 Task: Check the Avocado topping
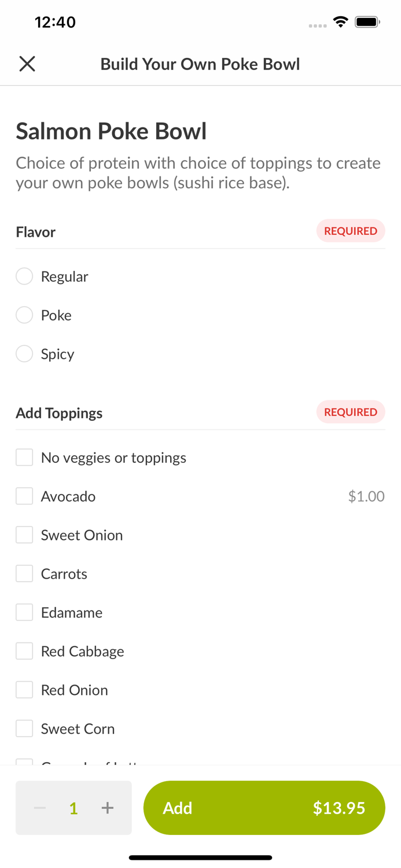24,496
